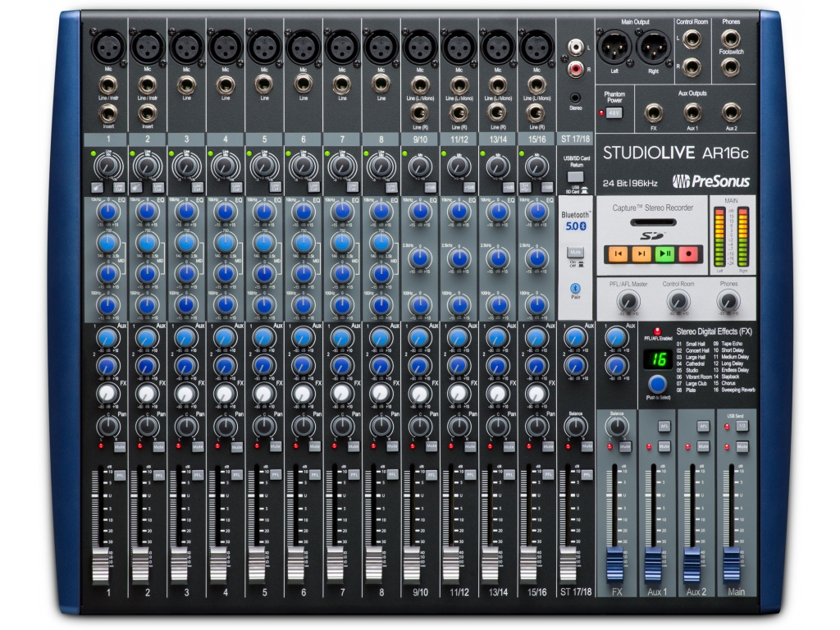Image resolution: width=840 pixels, height=630 pixels.
Task: Click the Stereo mini jack on ST 17/18
Action: (x=575, y=98)
